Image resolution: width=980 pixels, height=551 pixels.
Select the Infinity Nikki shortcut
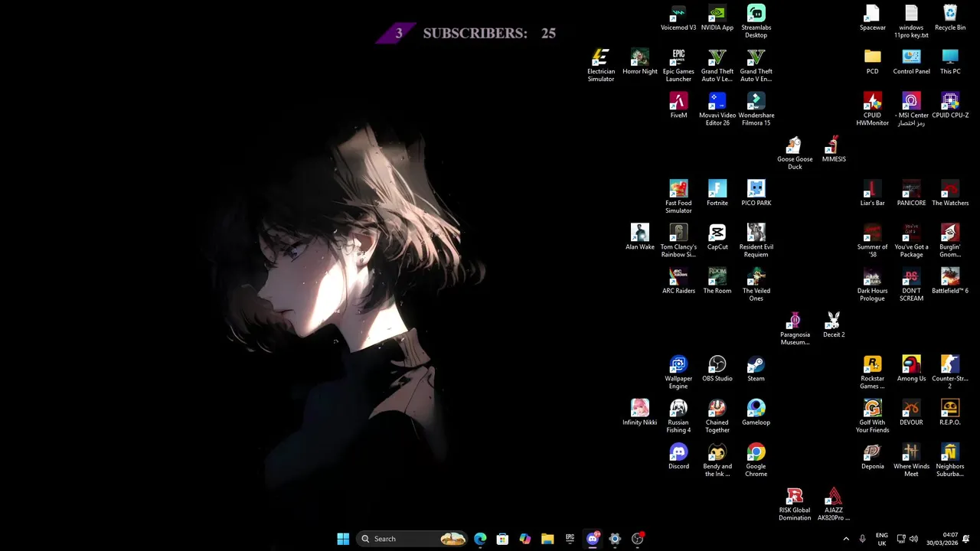coord(640,412)
